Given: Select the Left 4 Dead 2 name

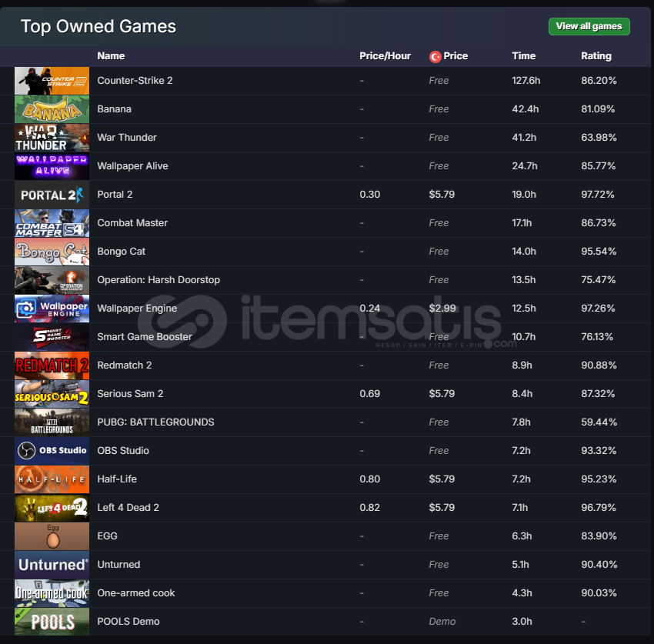Looking at the screenshot, I should pyautogui.click(x=128, y=507).
